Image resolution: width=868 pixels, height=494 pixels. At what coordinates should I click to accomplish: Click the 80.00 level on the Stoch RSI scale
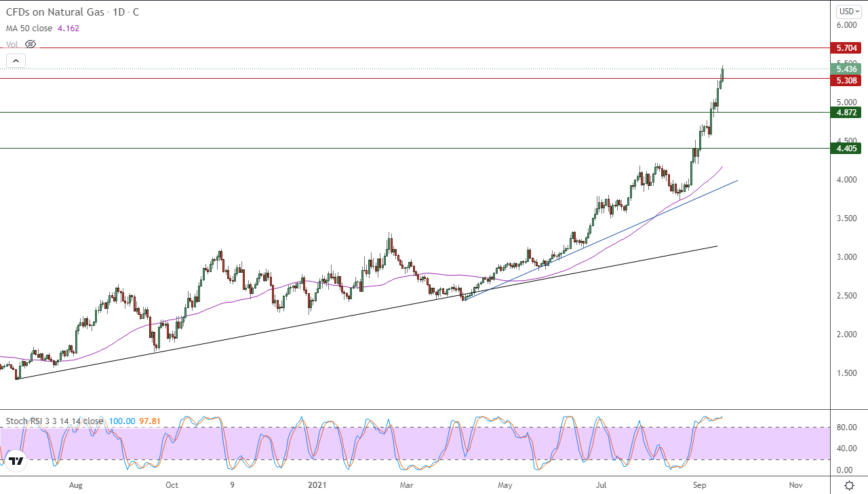point(847,427)
